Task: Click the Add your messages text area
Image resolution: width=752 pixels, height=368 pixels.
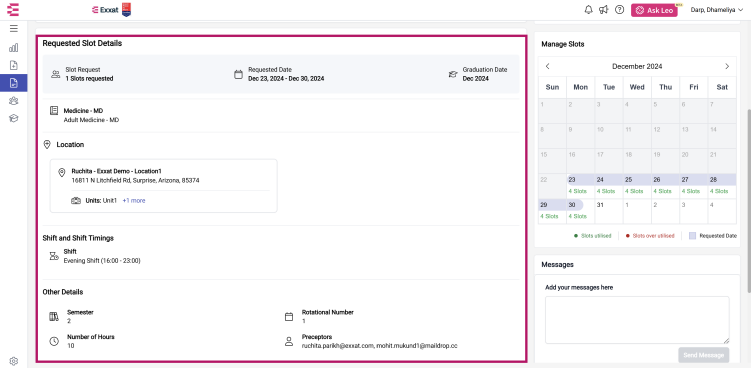Action: (x=637, y=320)
